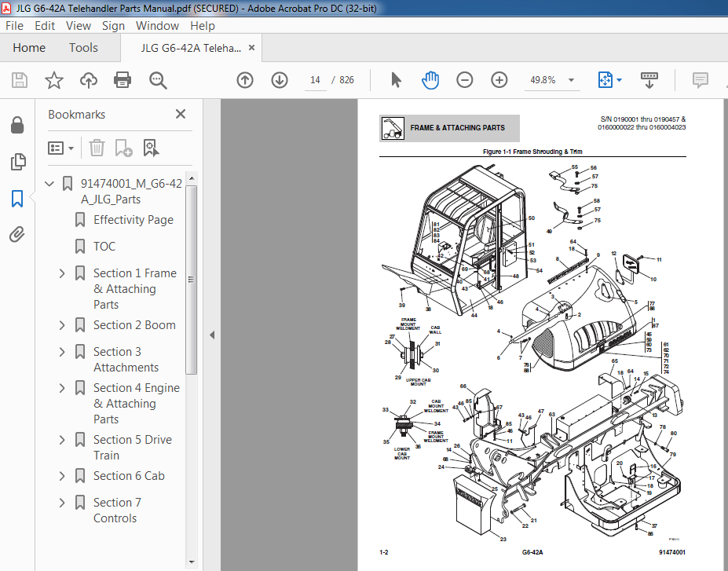
Task: Zoom out with minus button
Action: (464, 80)
